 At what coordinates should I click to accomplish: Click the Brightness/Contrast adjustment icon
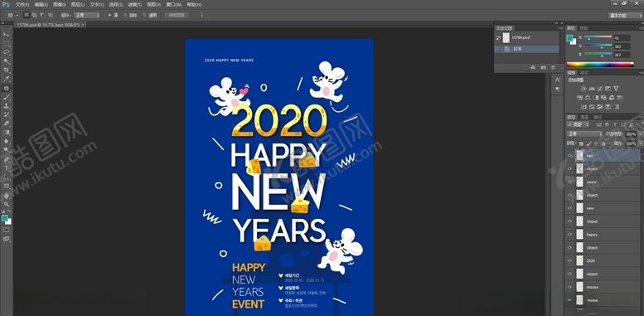click(x=583, y=89)
